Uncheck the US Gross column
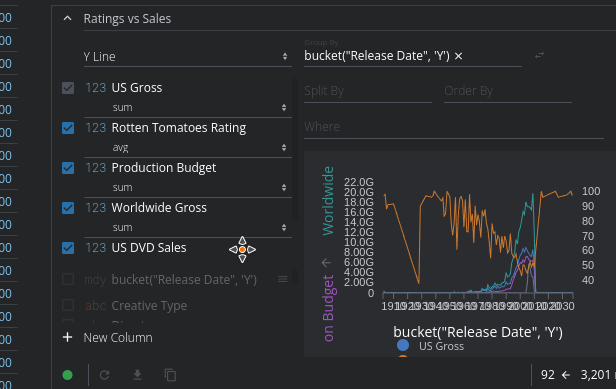616x389 pixels. tap(68, 88)
